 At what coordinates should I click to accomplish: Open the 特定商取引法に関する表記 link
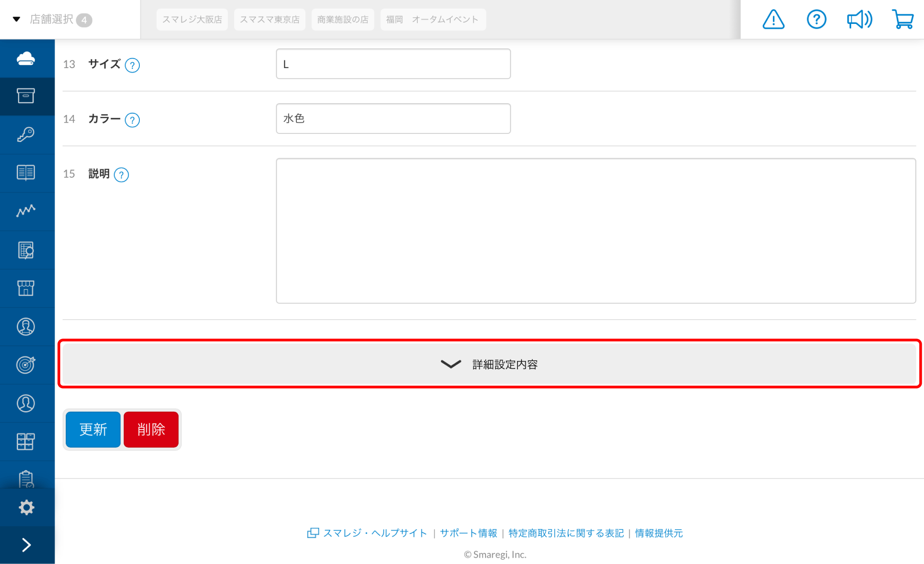(566, 533)
